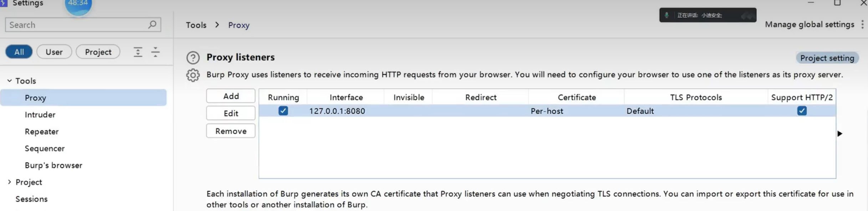Collapse the Tools tree section
Screen dimensions: 868x211
pyautogui.click(x=10, y=81)
